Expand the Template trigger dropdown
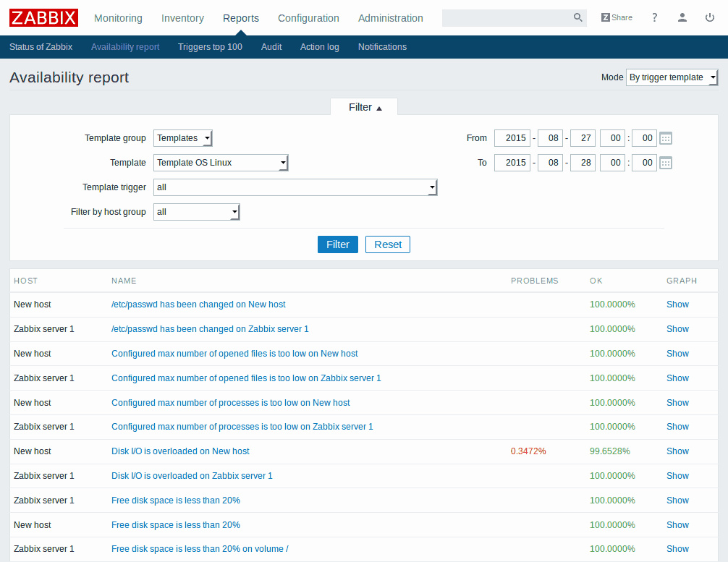The width and height of the screenshot is (728, 562). (x=295, y=187)
